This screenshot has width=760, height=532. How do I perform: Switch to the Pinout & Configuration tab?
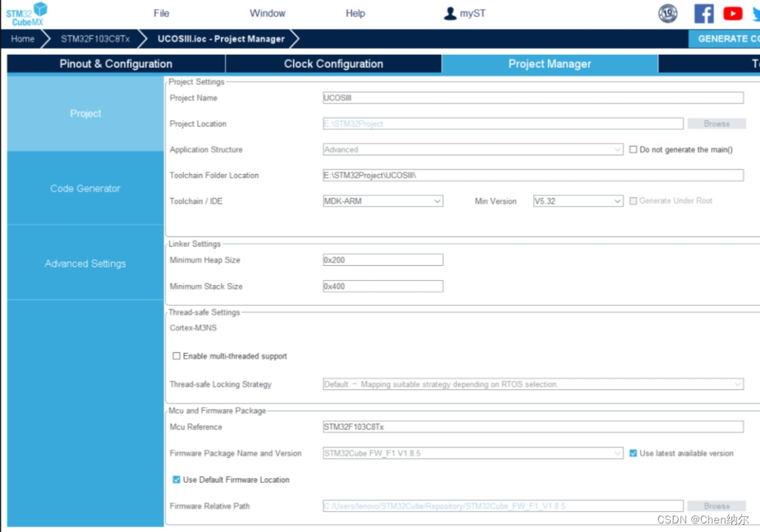(x=116, y=64)
